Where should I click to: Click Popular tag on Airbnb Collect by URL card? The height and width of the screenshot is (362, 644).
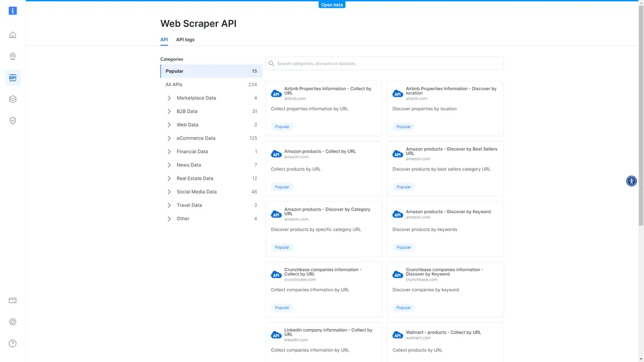pos(282,126)
